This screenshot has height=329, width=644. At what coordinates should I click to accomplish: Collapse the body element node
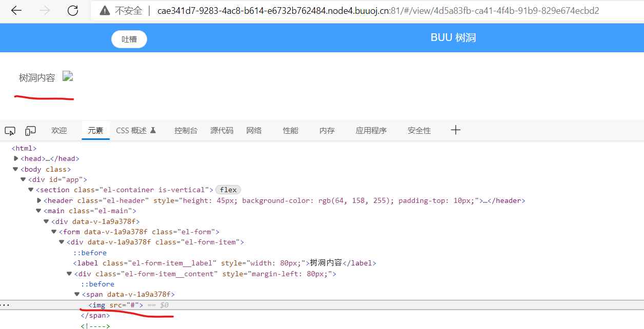coord(15,169)
